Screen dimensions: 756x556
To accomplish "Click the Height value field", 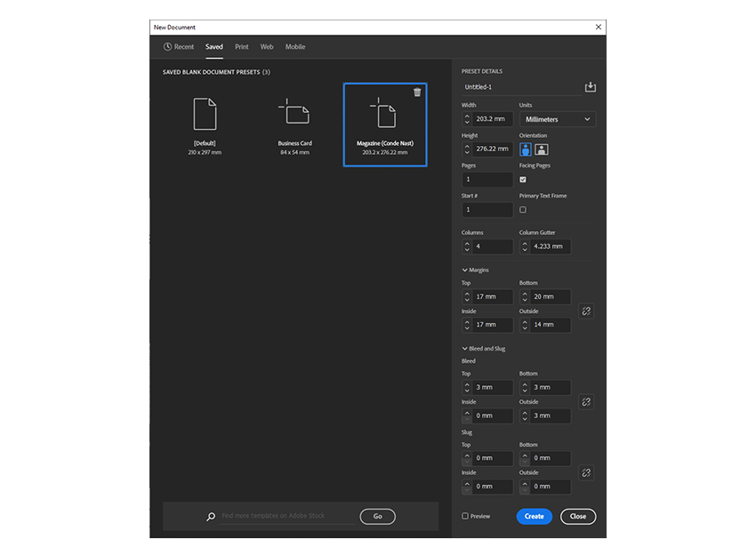I will tap(492, 149).
